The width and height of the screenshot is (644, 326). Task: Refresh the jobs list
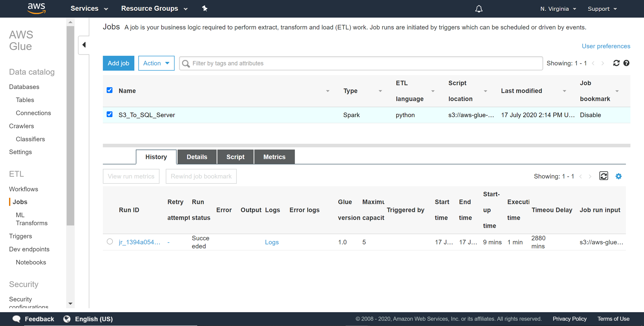tap(616, 63)
